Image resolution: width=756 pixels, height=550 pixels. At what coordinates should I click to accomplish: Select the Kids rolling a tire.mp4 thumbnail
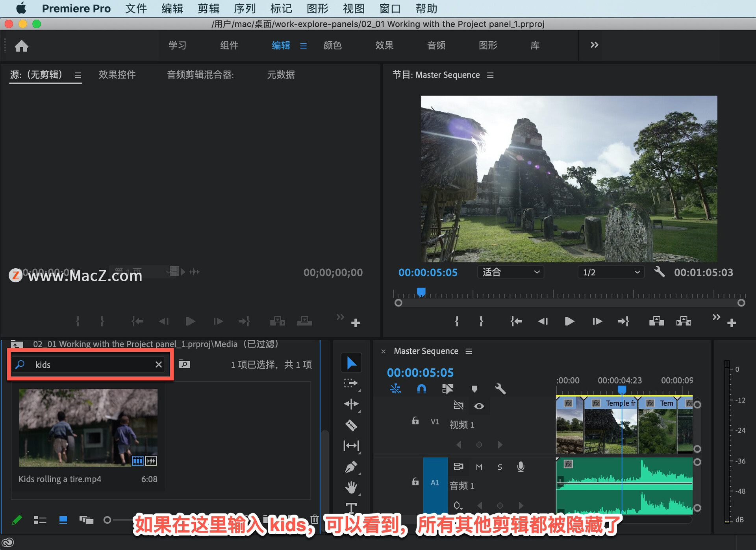click(x=88, y=427)
